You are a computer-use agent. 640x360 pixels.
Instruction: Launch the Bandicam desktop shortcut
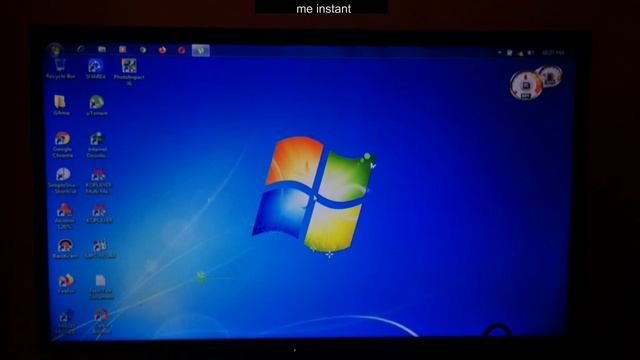(64, 249)
